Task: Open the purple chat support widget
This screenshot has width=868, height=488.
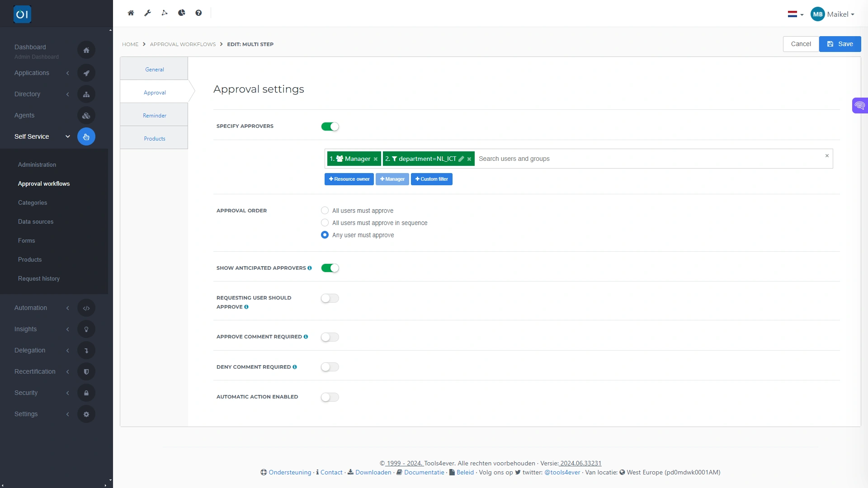Action: [x=859, y=106]
